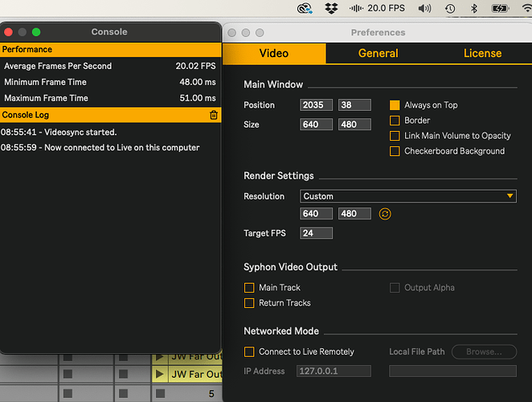Select the 'Videosync started.' log entry
The width and height of the screenshot is (532, 402).
59,132
